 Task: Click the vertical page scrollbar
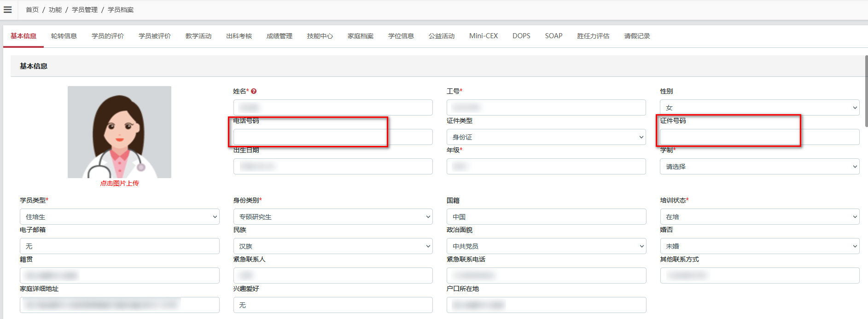(866, 91)
